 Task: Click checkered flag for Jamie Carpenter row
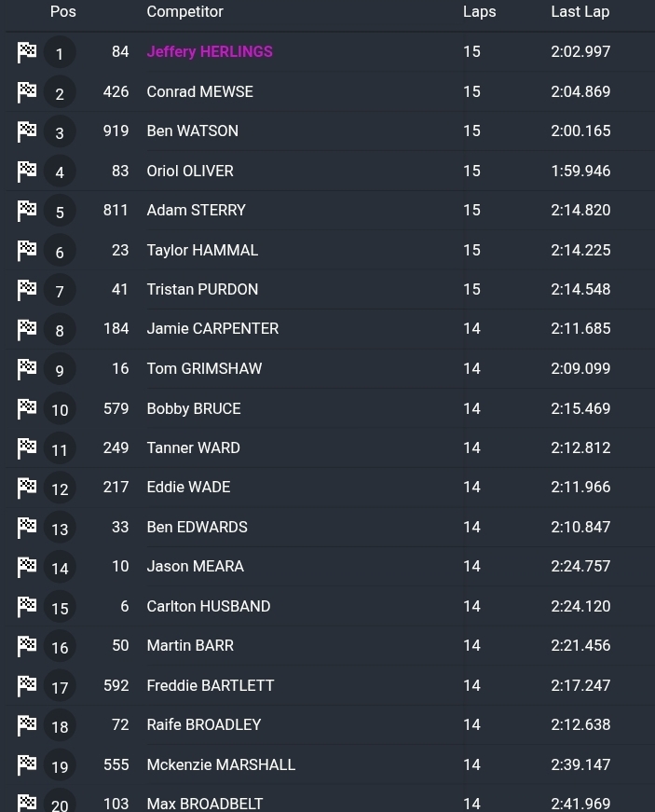[x=27, y=329]
